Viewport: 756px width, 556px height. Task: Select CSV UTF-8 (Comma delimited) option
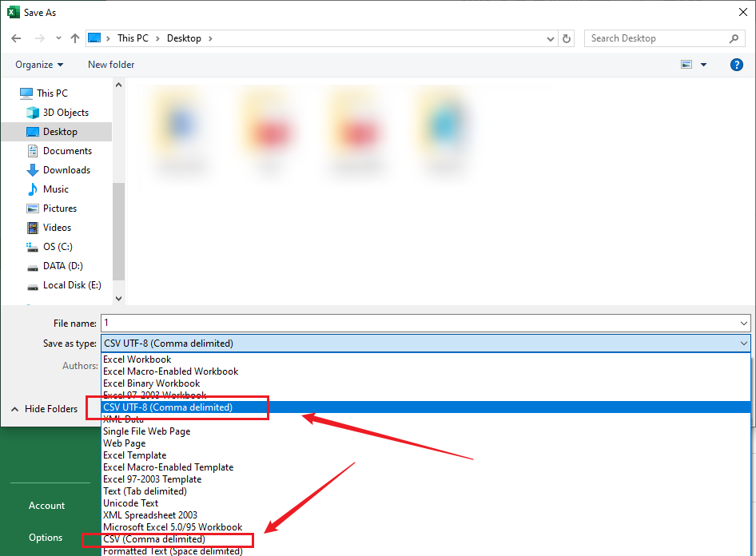[426, 407]
